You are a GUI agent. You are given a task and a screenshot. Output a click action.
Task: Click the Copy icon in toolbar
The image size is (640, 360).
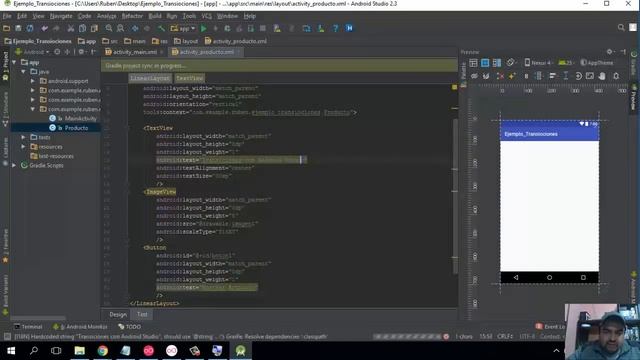(x=82, y=28)
